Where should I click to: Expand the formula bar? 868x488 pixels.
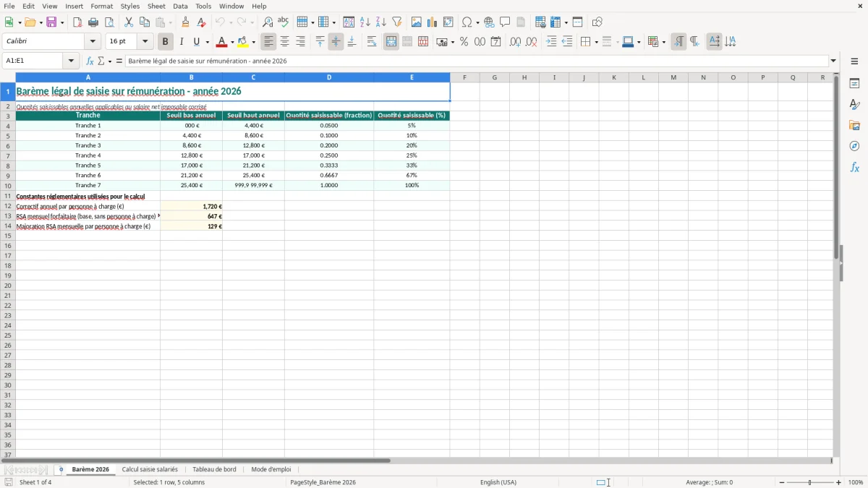tap(833, 61)
